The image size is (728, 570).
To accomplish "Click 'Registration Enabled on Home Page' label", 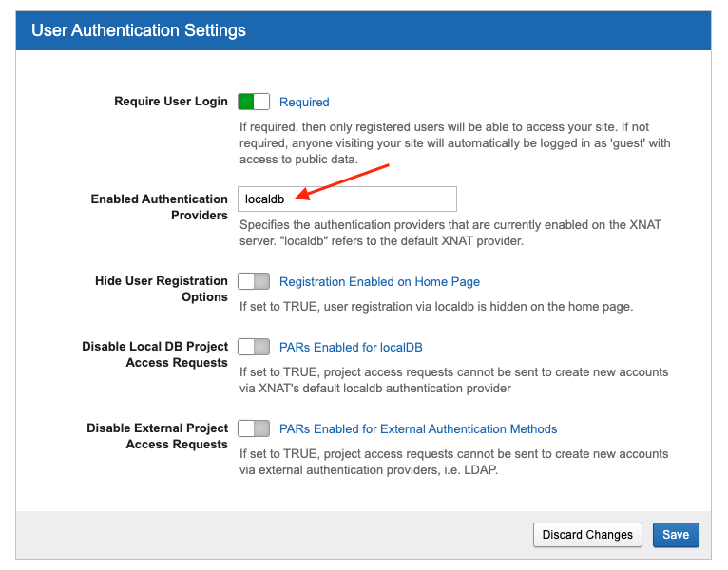I will click(x=379, y=281).
